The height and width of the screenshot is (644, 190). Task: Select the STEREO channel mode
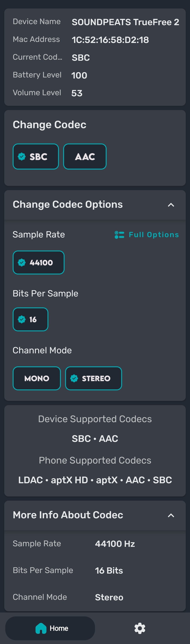(94, 378)
